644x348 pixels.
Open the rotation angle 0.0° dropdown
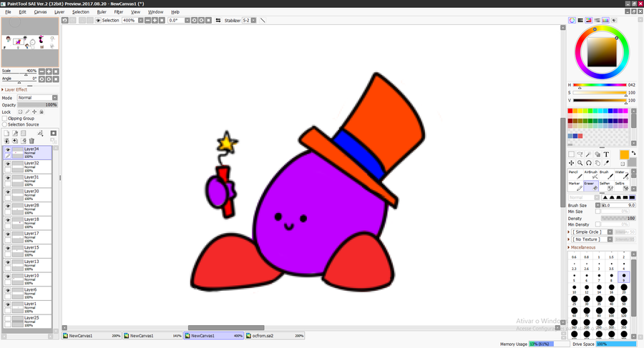(x=187, y=20)
